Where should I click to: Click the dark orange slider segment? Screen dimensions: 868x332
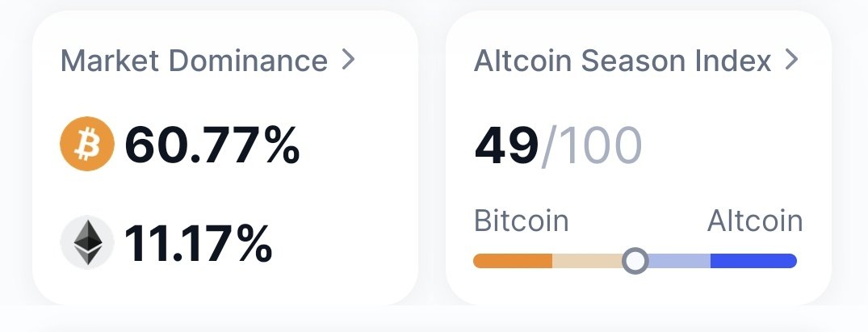coord(513,260)
